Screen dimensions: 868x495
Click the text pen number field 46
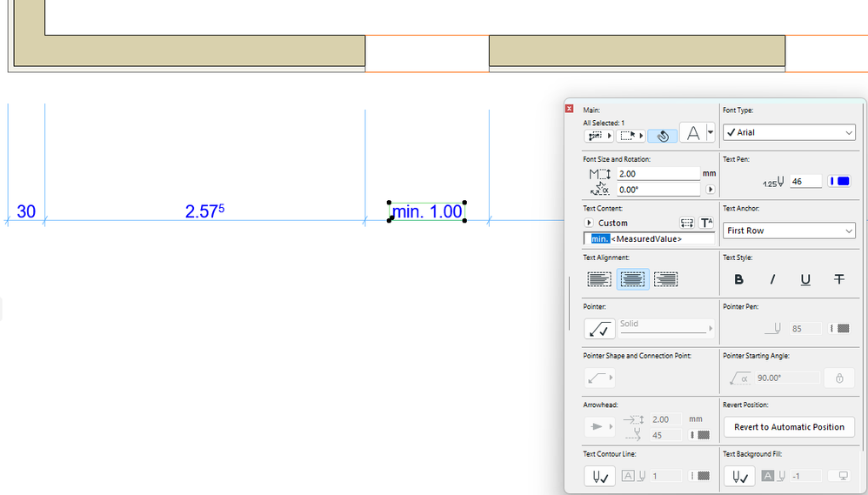pos(805,181)
